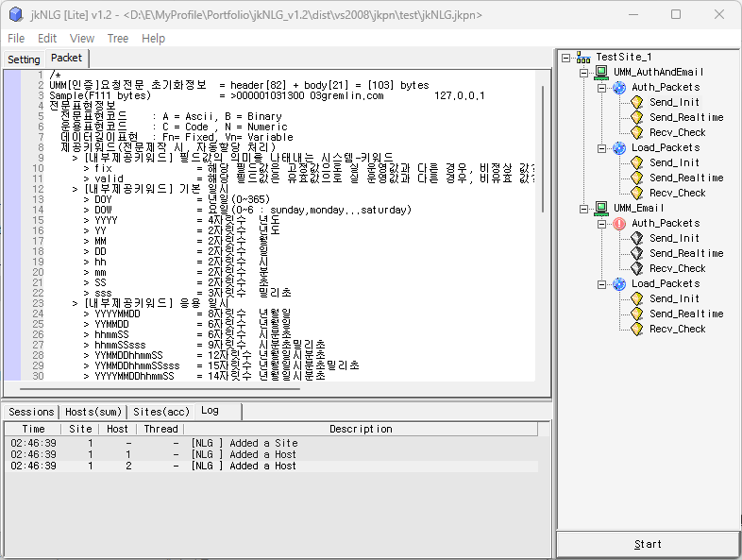742x560 pixels.
Task: Click the UMM_Email host computer icon
Action: [x=600, y=208]
